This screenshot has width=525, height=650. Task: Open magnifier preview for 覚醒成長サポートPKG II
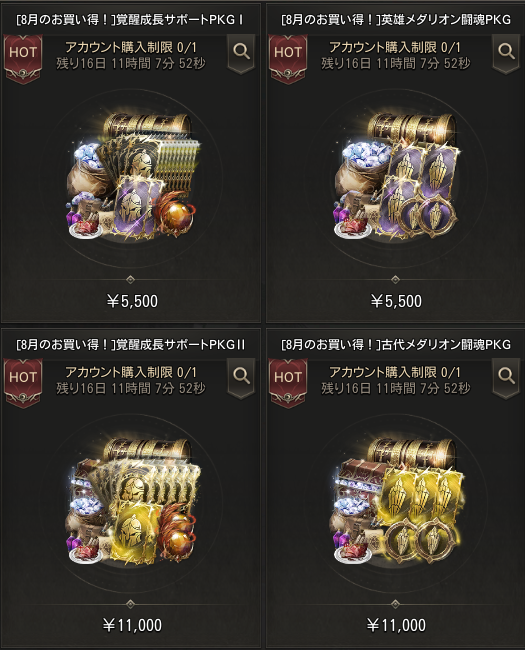coord(241,378)
